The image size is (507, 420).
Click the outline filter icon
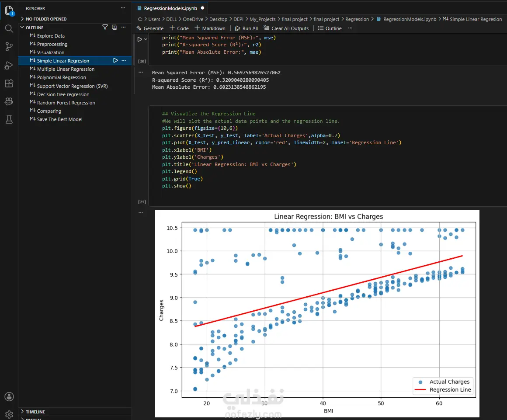pyautogui.click(x=105, y=27)
